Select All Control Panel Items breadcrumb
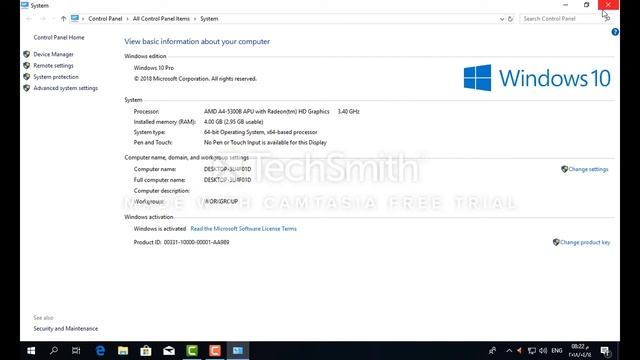The image size is (640, 360). point(161,19)
